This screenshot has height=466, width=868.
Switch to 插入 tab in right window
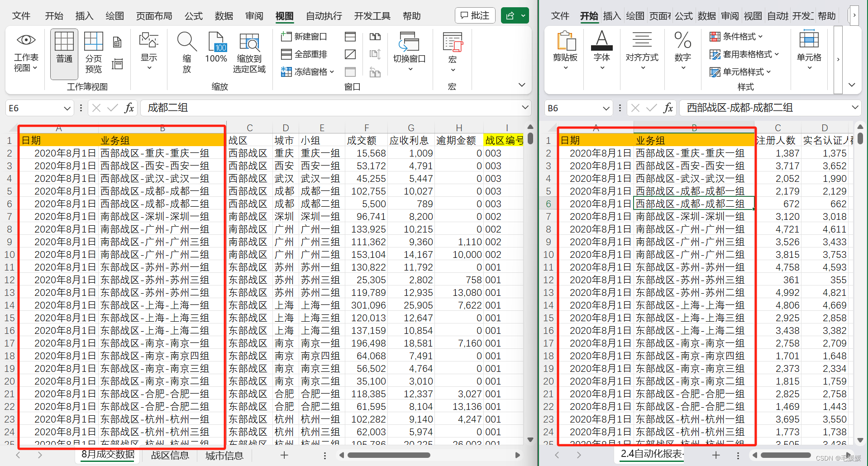(612, 16)
